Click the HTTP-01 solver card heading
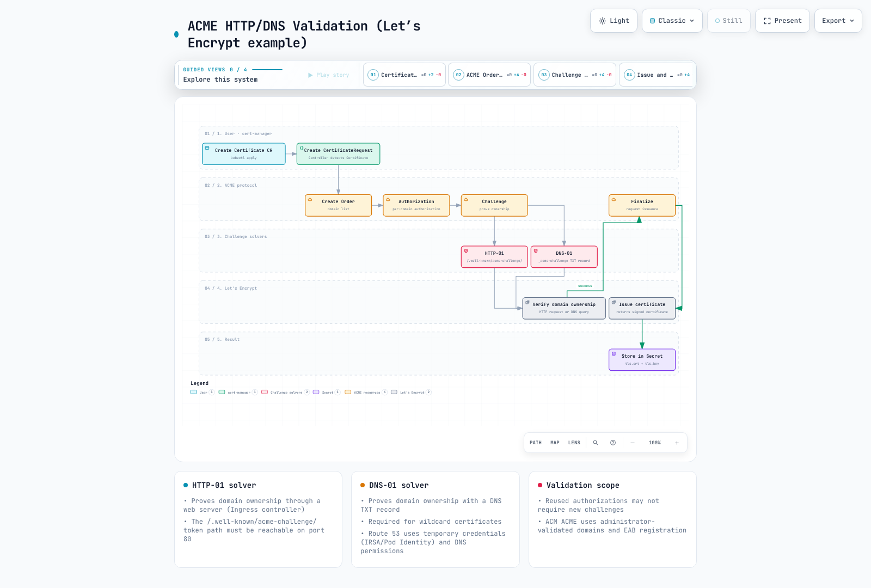 pyautogui.click(x=224, y=485)
